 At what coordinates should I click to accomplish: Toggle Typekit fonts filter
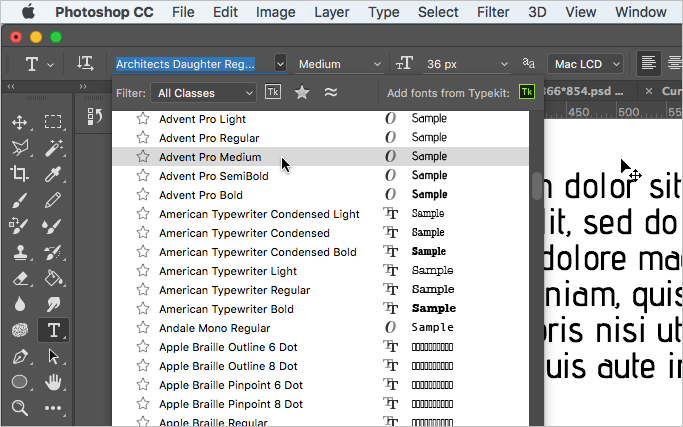click(273, 92)
